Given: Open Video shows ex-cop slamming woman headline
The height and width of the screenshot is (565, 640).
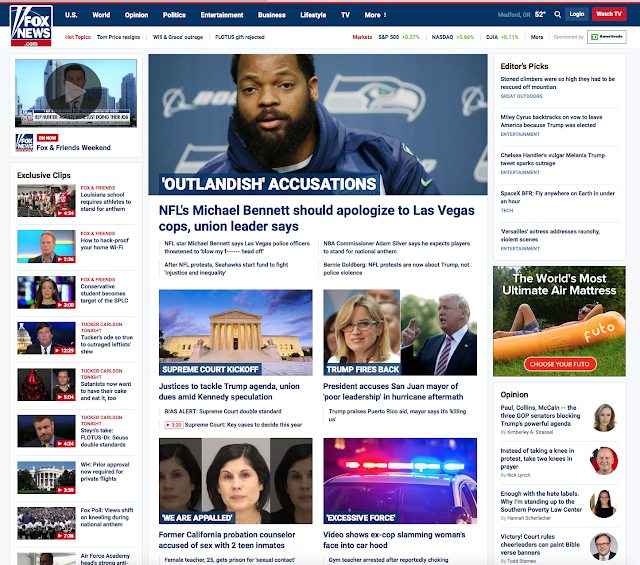Looking at the screenshot, I should click(x=394, y=540).
